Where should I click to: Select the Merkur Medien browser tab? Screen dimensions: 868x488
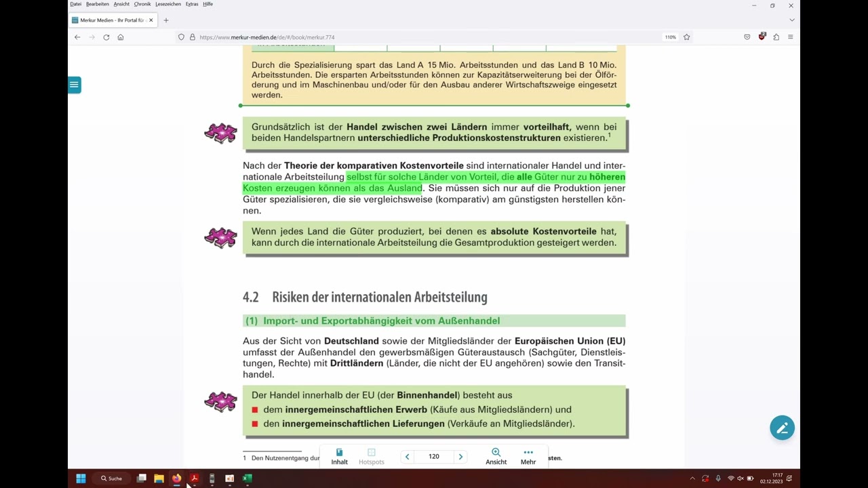(x=113, y=20)
